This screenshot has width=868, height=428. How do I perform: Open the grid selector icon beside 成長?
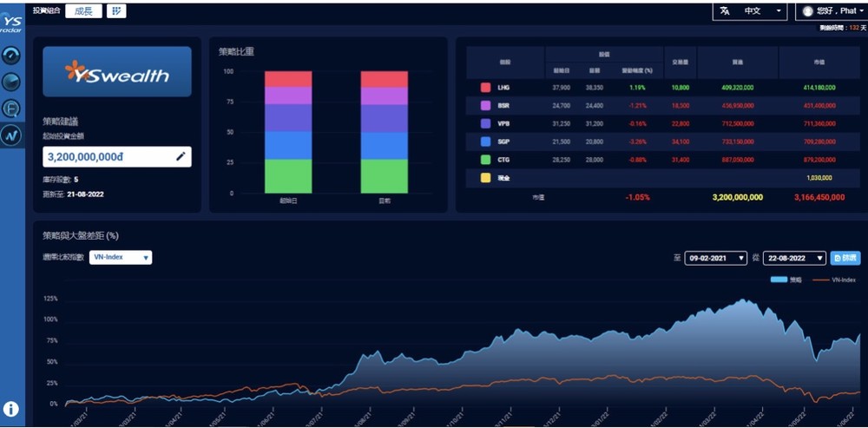pyautogui.click(x=116, y=10)
